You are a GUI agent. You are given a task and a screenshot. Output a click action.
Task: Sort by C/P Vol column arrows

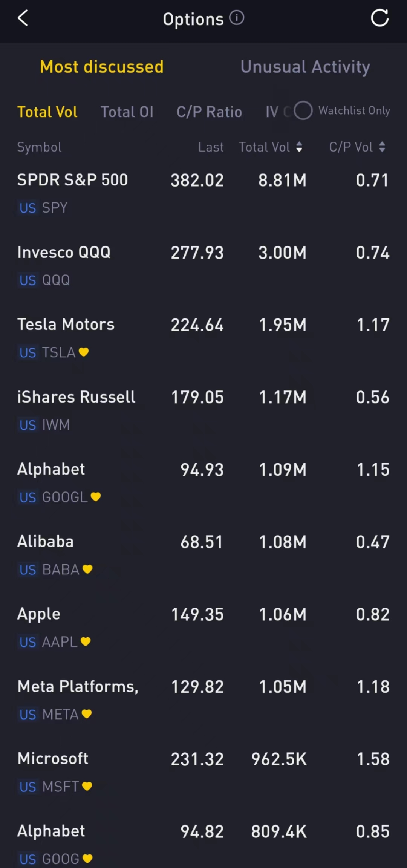(382, 147)
